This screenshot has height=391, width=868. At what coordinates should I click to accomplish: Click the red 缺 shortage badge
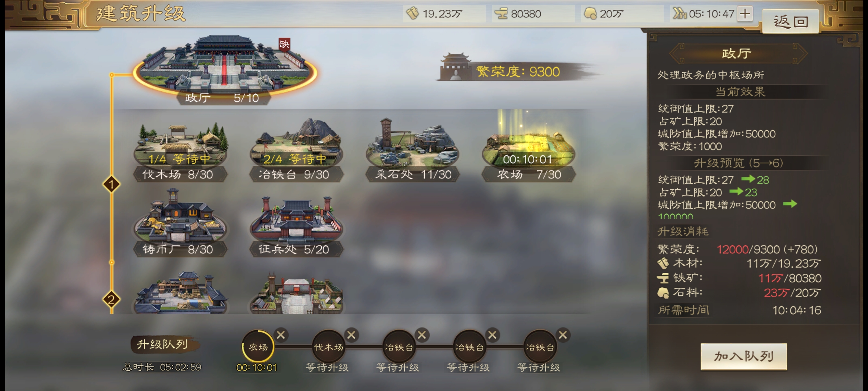[x=284, y=45]
